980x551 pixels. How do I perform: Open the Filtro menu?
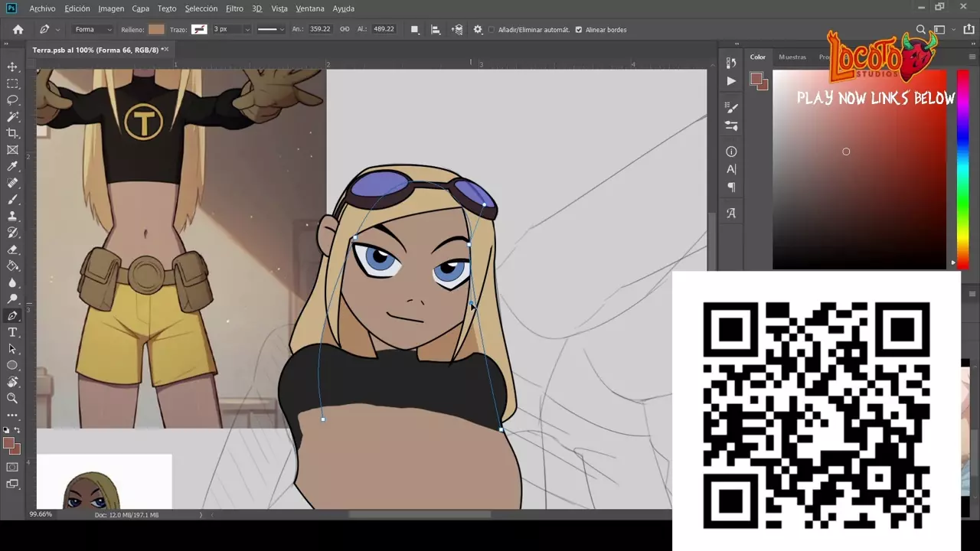[x=234, y=8]
